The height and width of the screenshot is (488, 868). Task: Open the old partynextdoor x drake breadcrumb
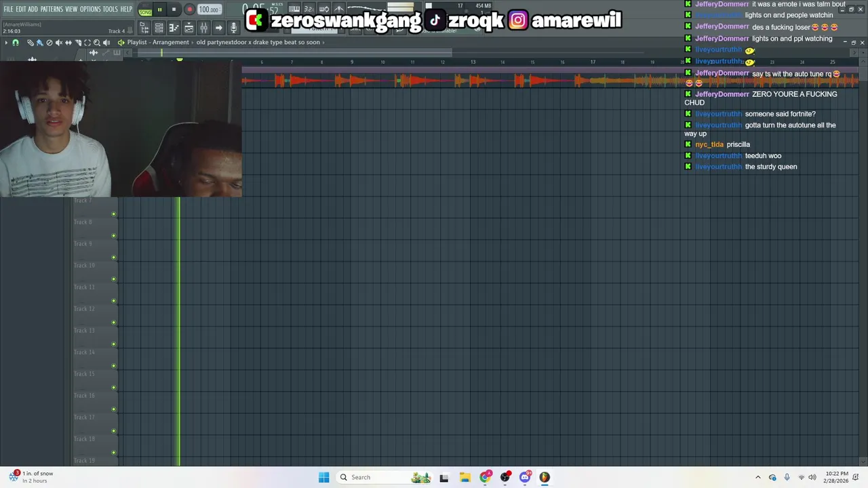tap(258, 42)
